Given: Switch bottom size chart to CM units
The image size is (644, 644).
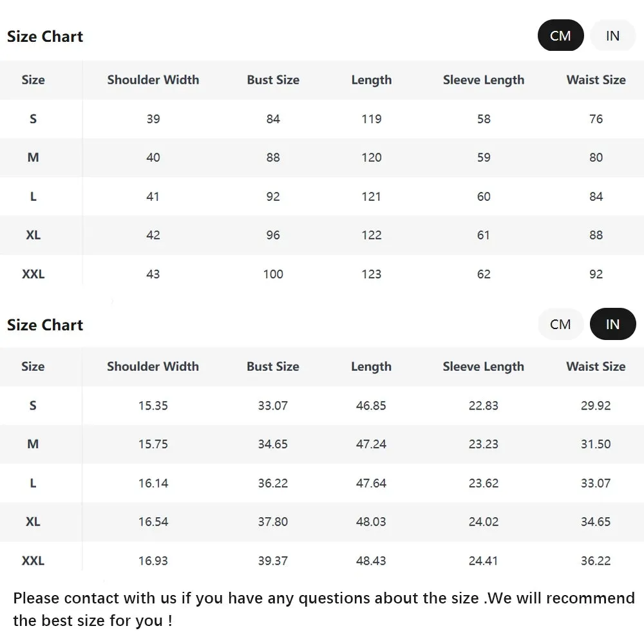Looking at the screenshot, I should [560, 324].
